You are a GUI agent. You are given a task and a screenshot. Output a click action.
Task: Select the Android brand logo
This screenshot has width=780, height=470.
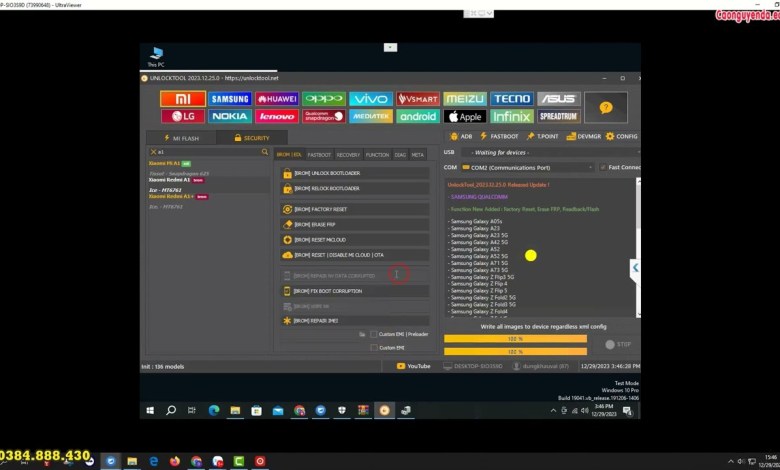(x=418, y=116)
